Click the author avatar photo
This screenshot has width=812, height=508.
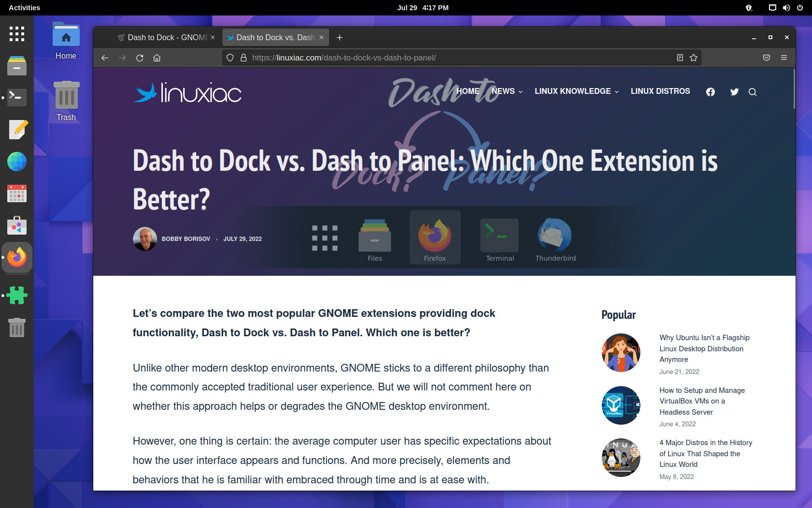click(x=145, y=239)
